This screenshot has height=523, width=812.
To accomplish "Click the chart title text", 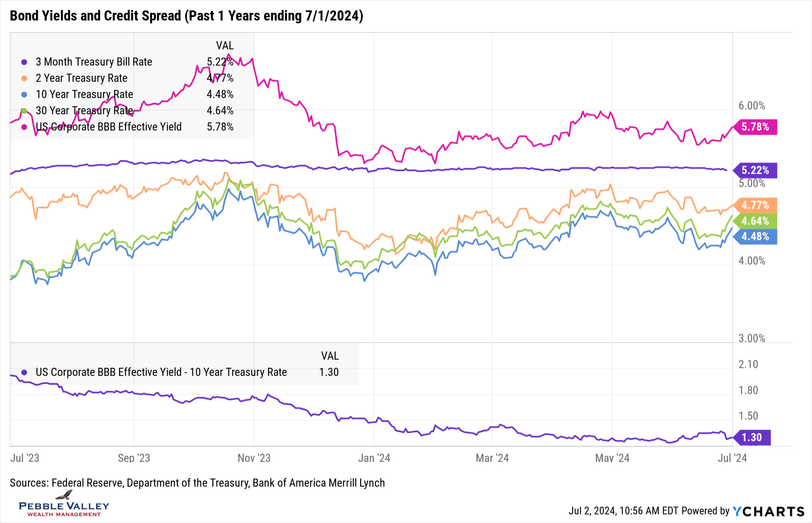I will coord(186,16).
